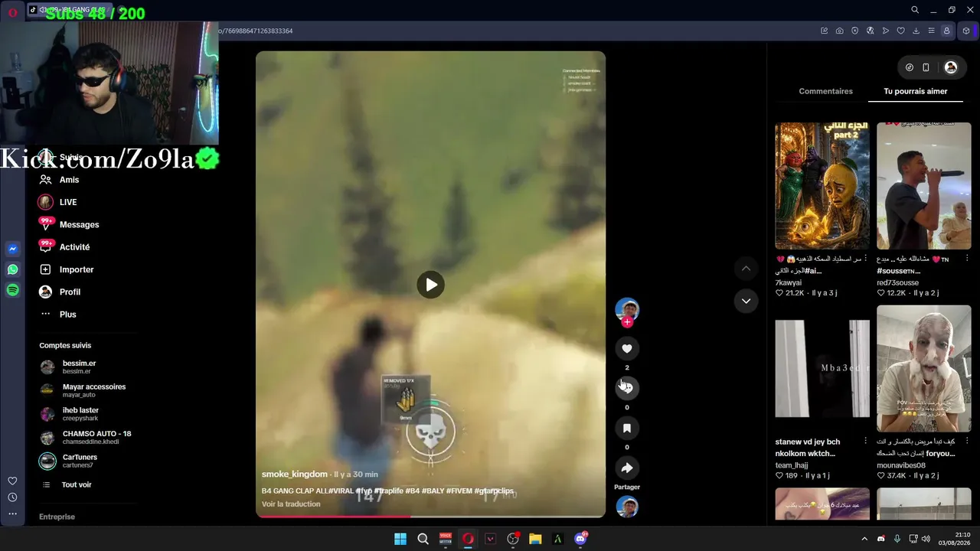Click the taskbar volume speaker icon
This screenshot has height=551, width=980.
(x=926, y=539)
